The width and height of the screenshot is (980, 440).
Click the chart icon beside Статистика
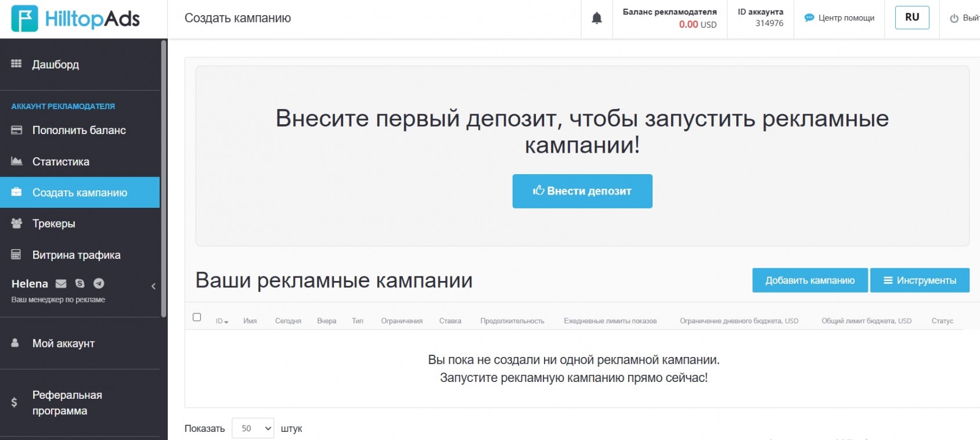click(16, 161)
